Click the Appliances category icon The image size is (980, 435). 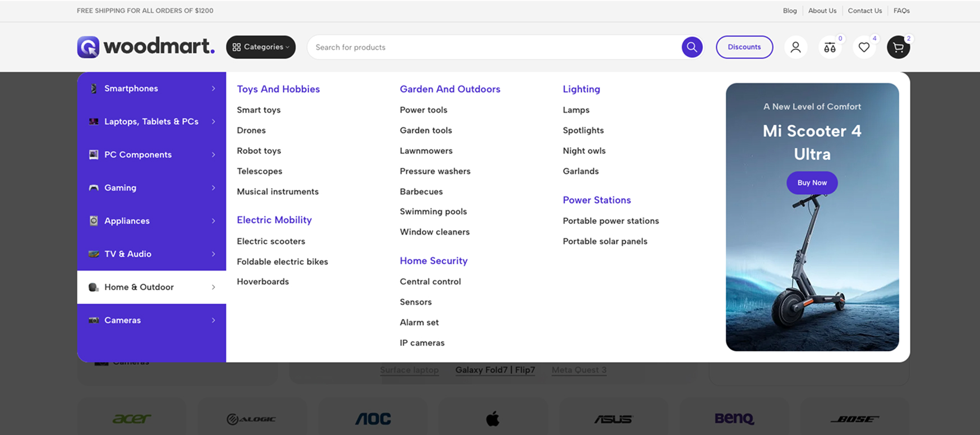(x=94, y=221)
